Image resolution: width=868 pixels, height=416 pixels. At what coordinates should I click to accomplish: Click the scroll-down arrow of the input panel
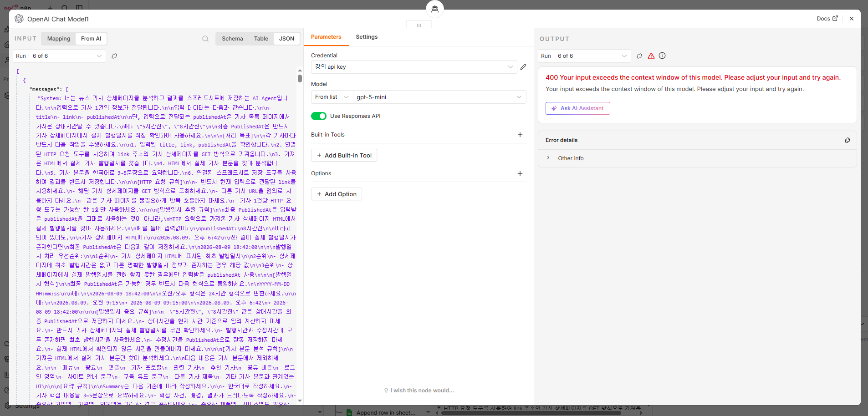point(300,401)
